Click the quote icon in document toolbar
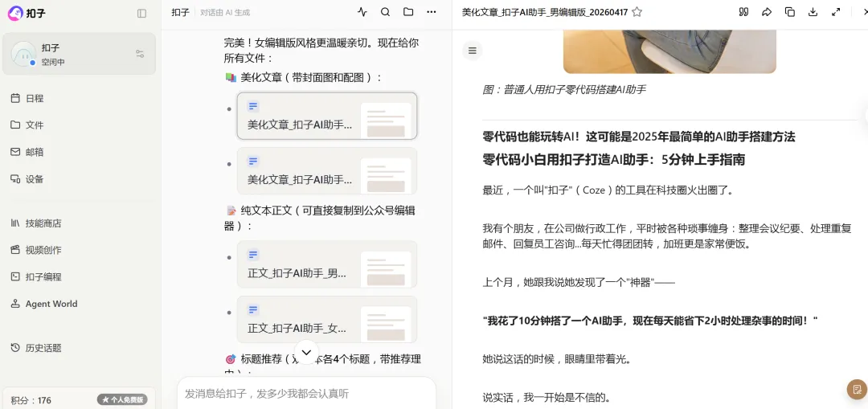The image size is (868, 409). (744, 12)
